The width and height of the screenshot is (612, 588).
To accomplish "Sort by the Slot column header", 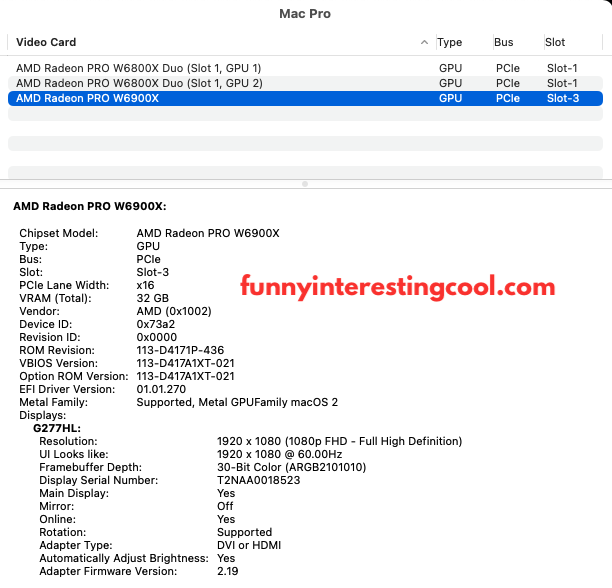I will (555, 42).
